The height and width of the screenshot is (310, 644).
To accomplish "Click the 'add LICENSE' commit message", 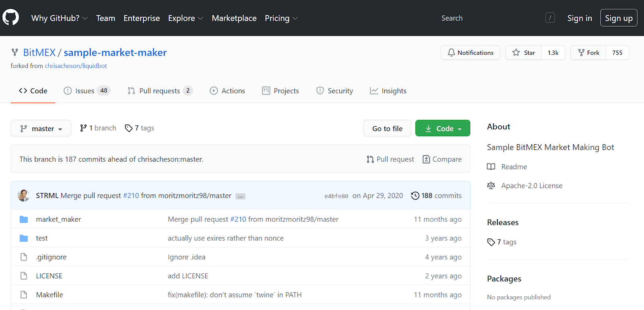I will pyautogui.click(x=188, y=276).
